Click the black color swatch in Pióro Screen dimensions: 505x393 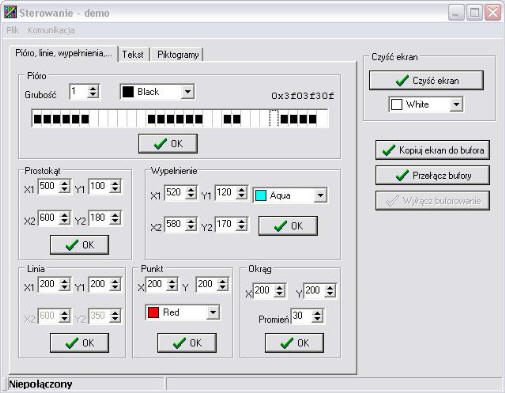click(128, 92)
